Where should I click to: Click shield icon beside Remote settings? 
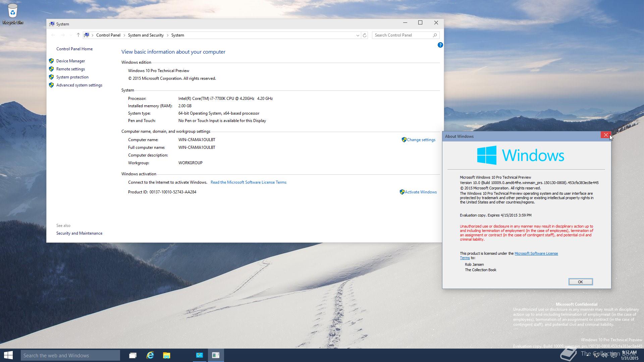[51, 69]
